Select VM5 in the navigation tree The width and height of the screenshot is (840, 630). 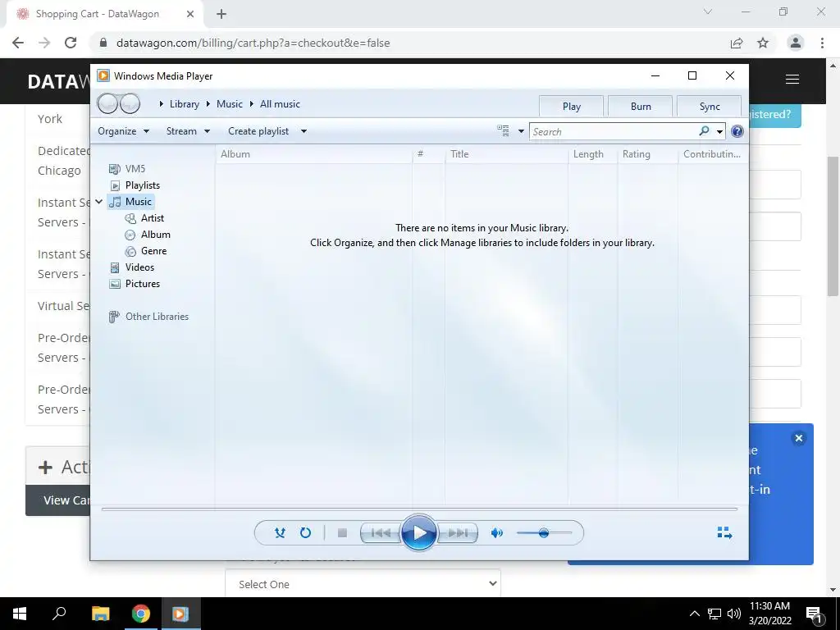click(x=135, y=169)
